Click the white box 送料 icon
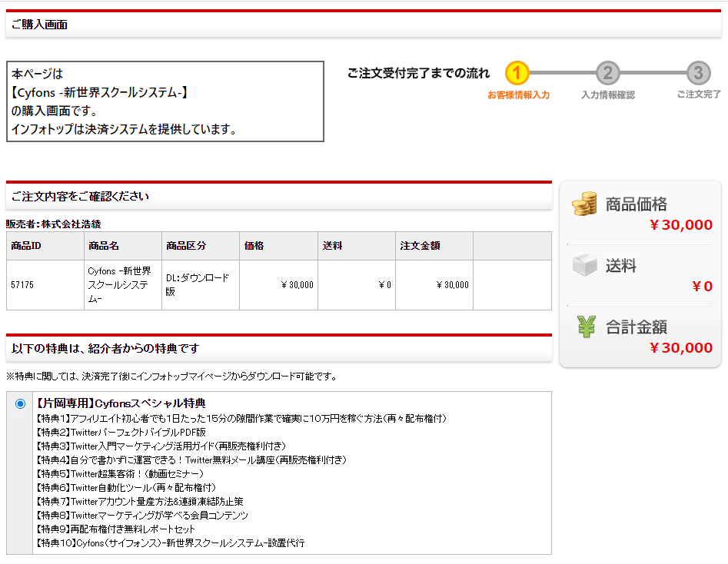The width and height of the screenshot is (728, 564). point(584,266)
